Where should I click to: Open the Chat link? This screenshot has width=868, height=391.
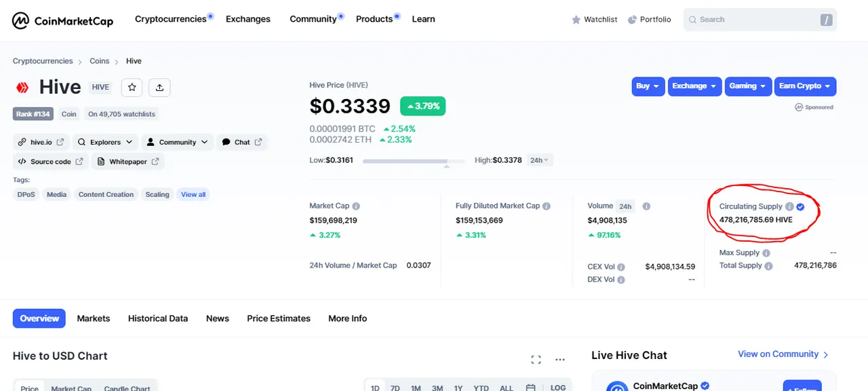point(241,142)
